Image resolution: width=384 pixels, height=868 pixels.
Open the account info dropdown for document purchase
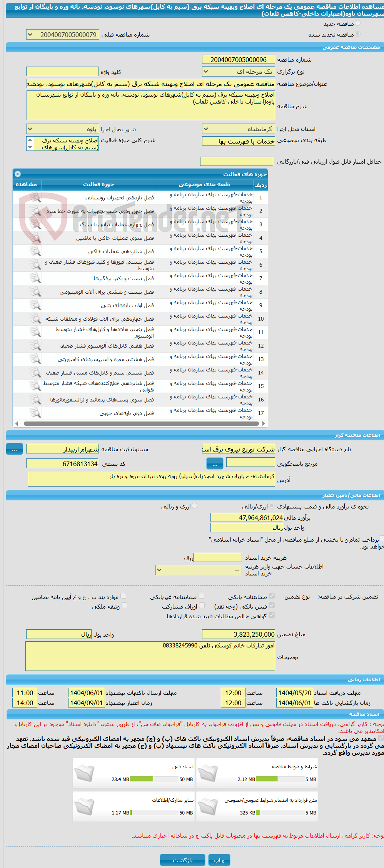tap(199, 570)
